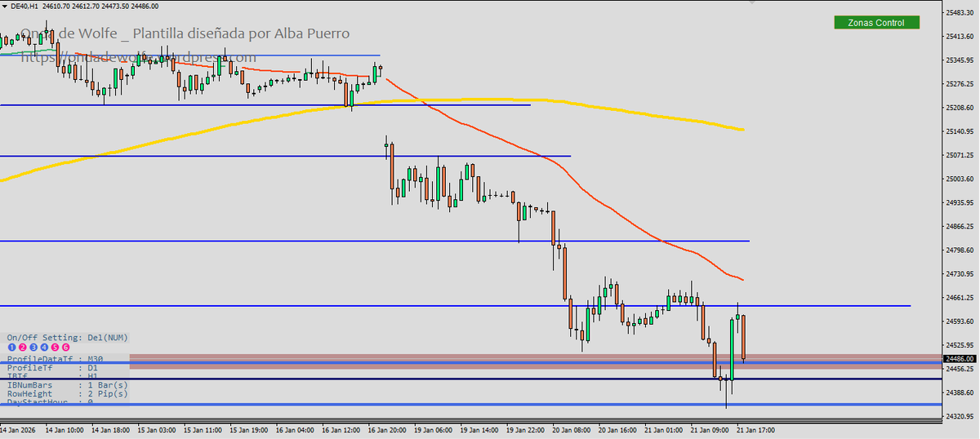Open the chart menu triangle beside DE40.H1
The width and height of the screenshot is (980, 439).
tap(5, 6)
